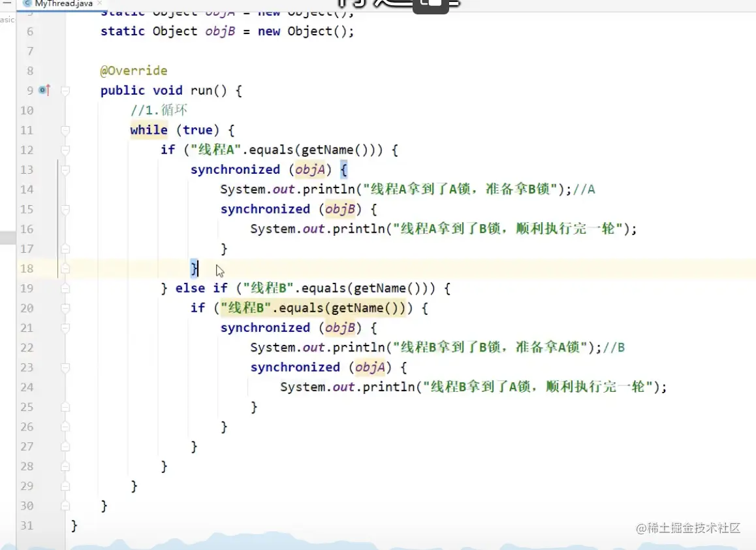This screenshot has height=550, width=756.
Task: Click the class closing brace on line 31
Action: [74, 526]
